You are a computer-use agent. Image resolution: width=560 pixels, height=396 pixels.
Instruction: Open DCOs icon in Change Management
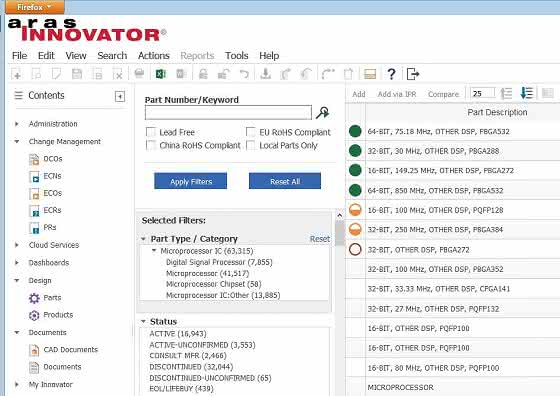point(34,159)
